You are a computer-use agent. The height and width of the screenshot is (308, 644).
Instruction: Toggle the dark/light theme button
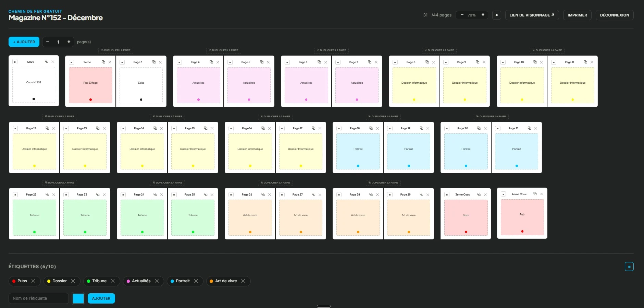[x=497, y=15]
